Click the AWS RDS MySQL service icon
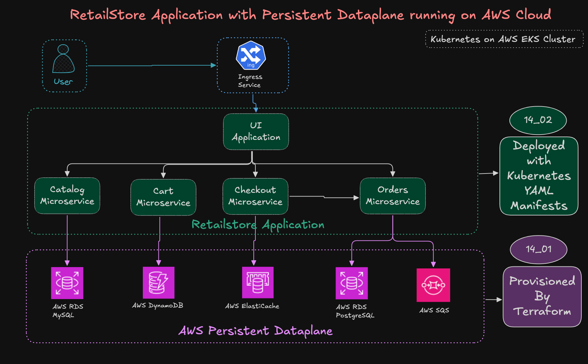588x364 pixels. point(67,283)
